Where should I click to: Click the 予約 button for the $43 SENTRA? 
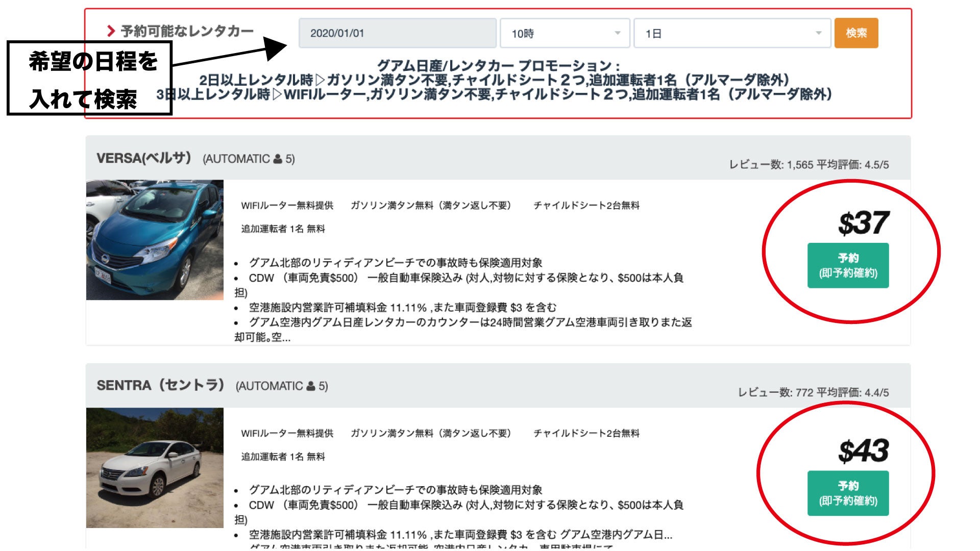tap(848, 493)
